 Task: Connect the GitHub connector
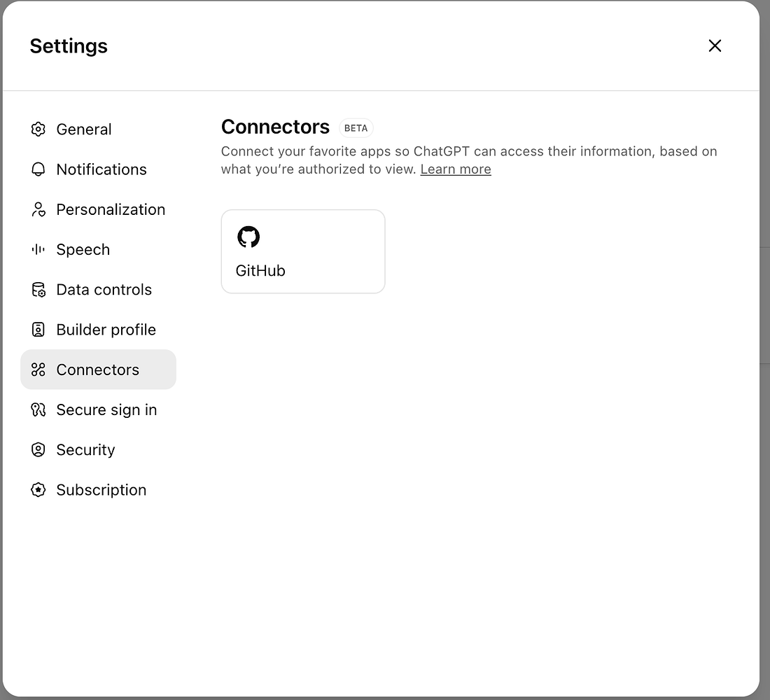[302, 251]
